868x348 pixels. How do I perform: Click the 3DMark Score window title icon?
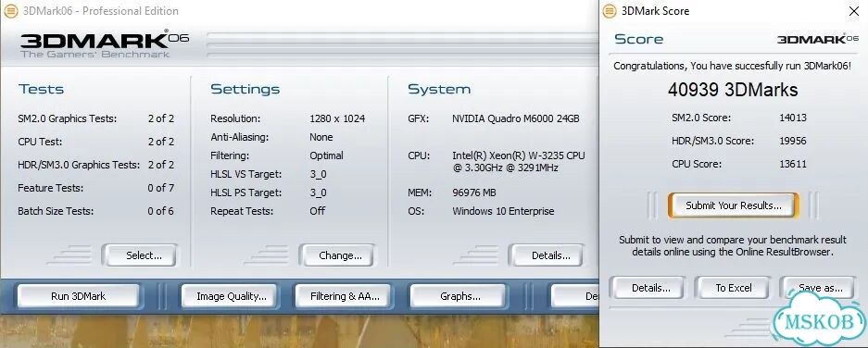[610, 10]
